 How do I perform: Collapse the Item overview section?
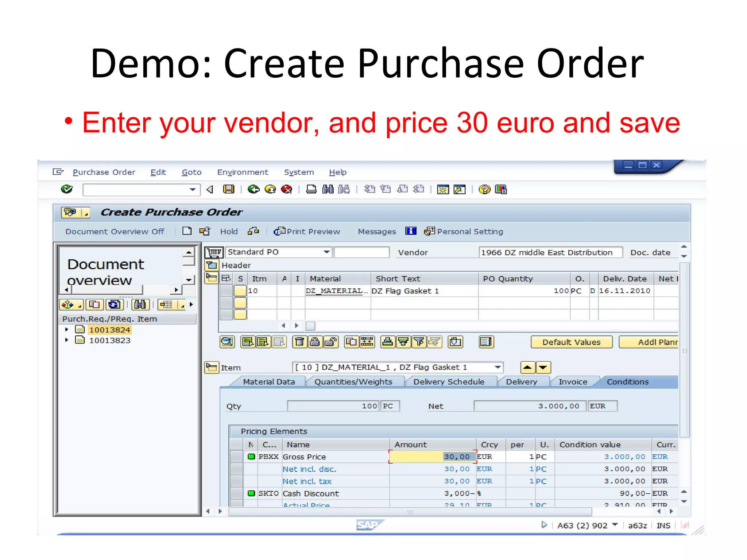point(211,278)
